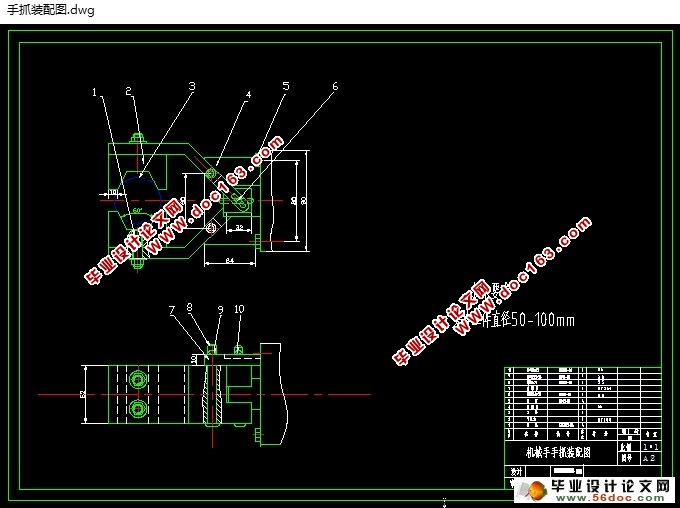The image size is (680, 508).
Task: Select part callout number 4
Action: click(x=248, y=94)
